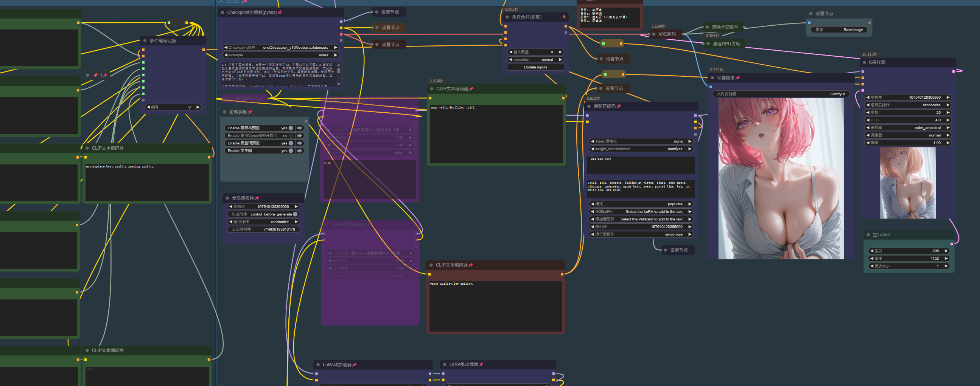
Task: Click the help question mark on 条件合并(多重)
Action: coord(564,17)
